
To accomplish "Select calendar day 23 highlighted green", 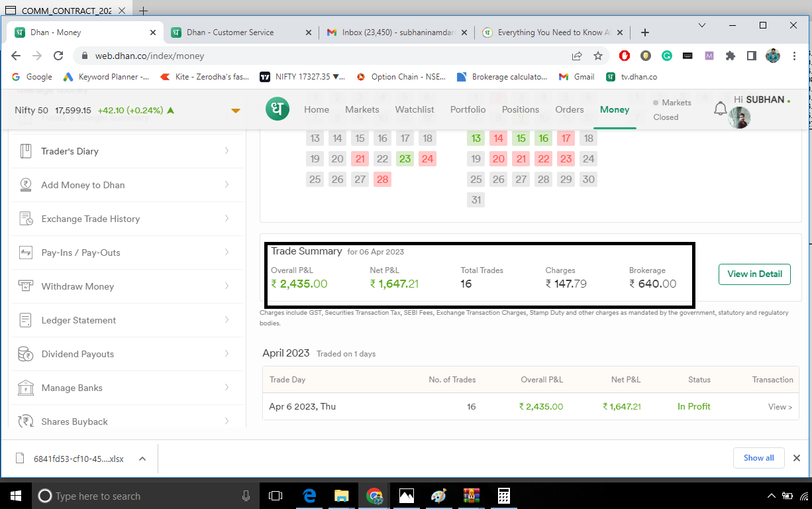I will tap(405, 158).
